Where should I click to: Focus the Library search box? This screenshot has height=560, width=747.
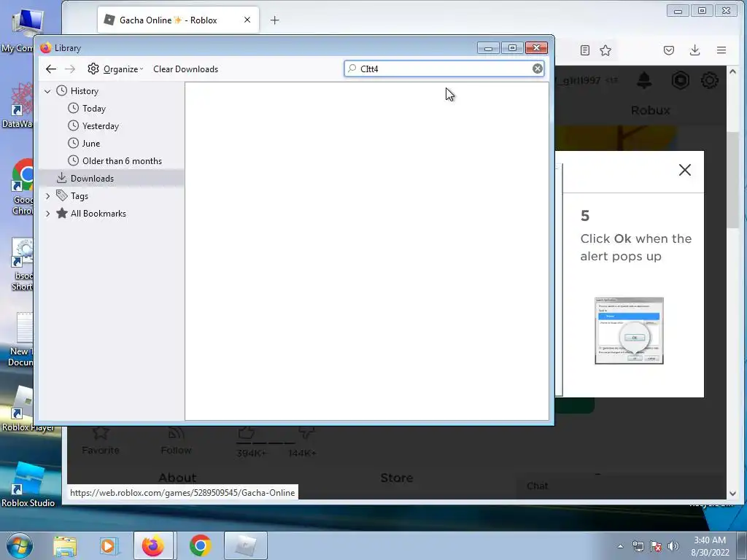[444, 69]
